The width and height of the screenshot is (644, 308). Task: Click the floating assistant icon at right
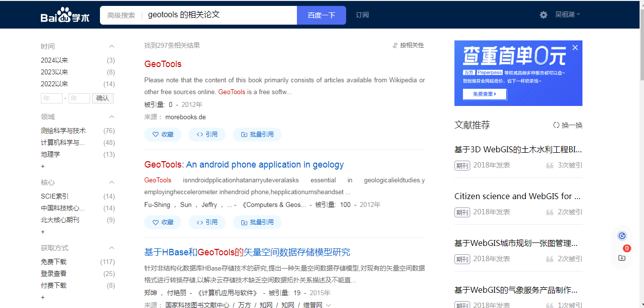click(x=622, y=236)
